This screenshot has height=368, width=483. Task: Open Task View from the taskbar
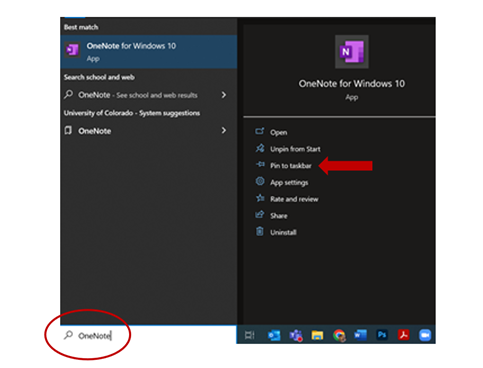(250, 335)
